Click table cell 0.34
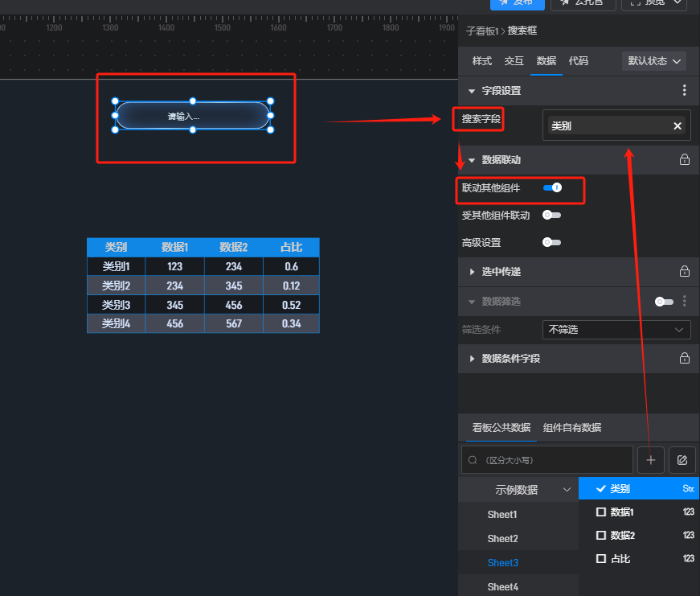The height and width of the screenshot is (596, 700). pyautogui.click(x=291, y=323)
